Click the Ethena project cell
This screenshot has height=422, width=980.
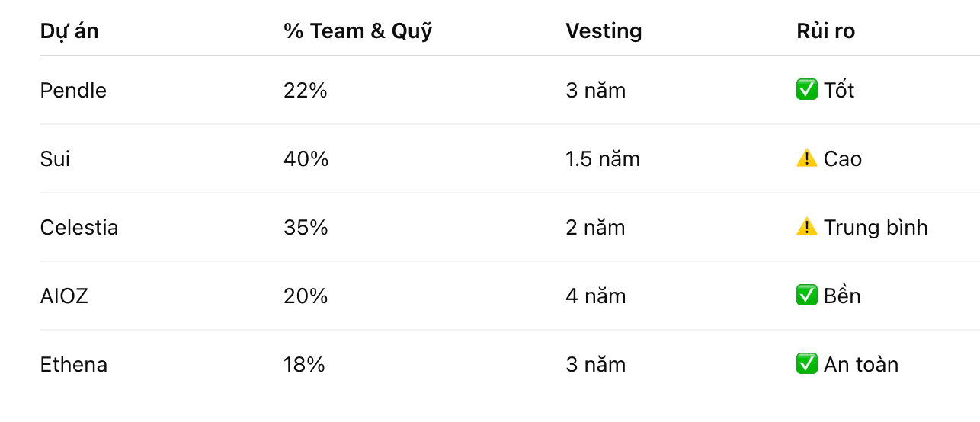coord(74,364)
